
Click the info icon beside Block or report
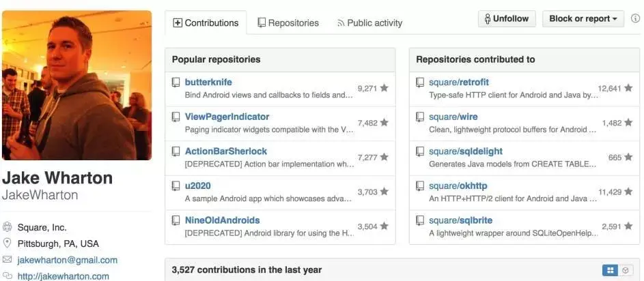(x=633, y=19)
